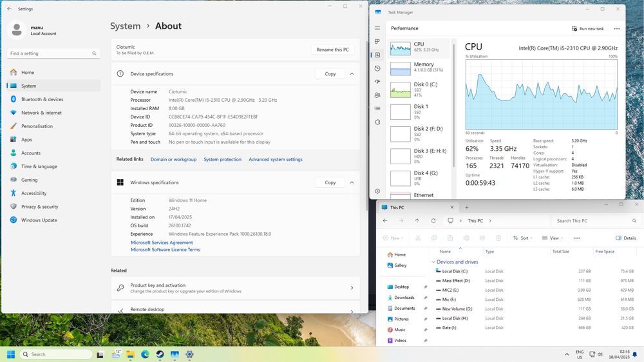644x362 pixels.
Task: Toggle the Details pane in File Explorer
Action: (626, 238)
